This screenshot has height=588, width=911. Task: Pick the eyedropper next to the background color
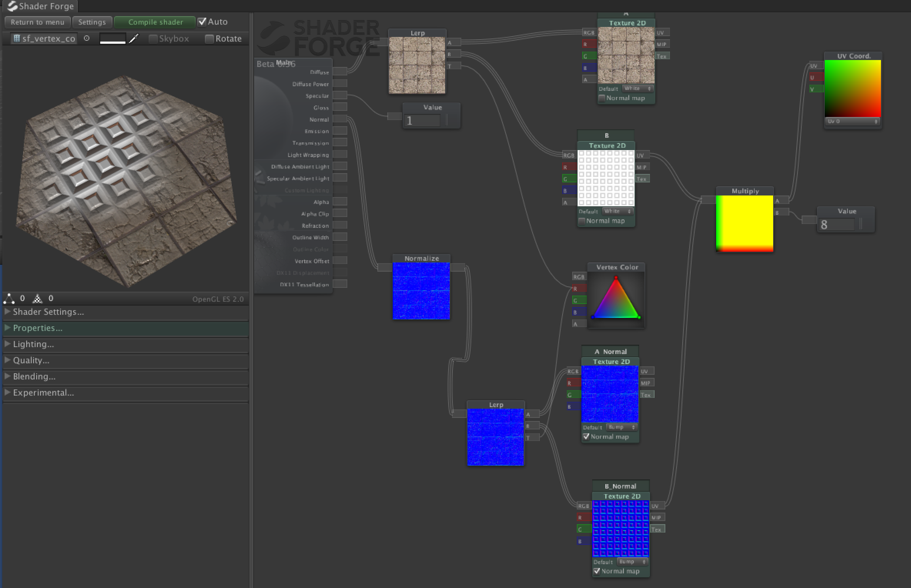point(134,38)
